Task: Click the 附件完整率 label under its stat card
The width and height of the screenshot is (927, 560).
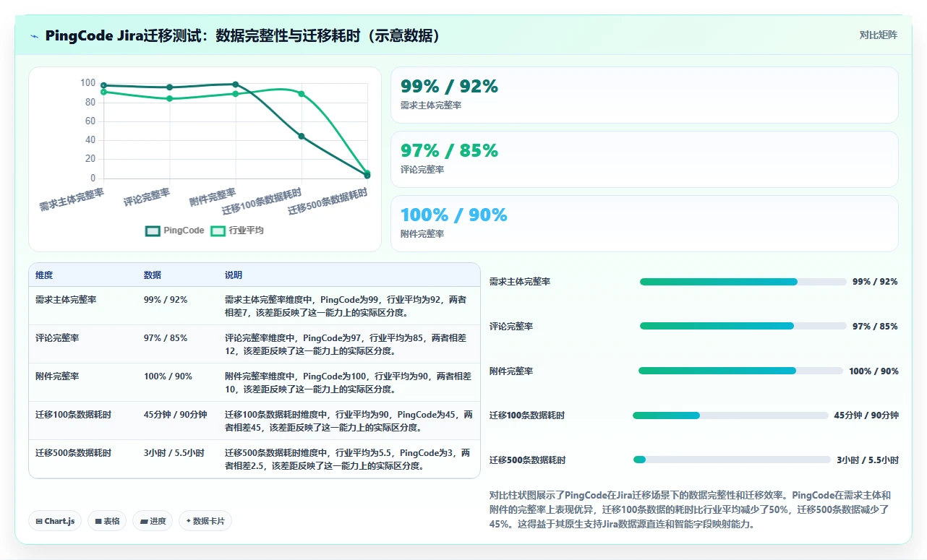Action: [422, 234]
